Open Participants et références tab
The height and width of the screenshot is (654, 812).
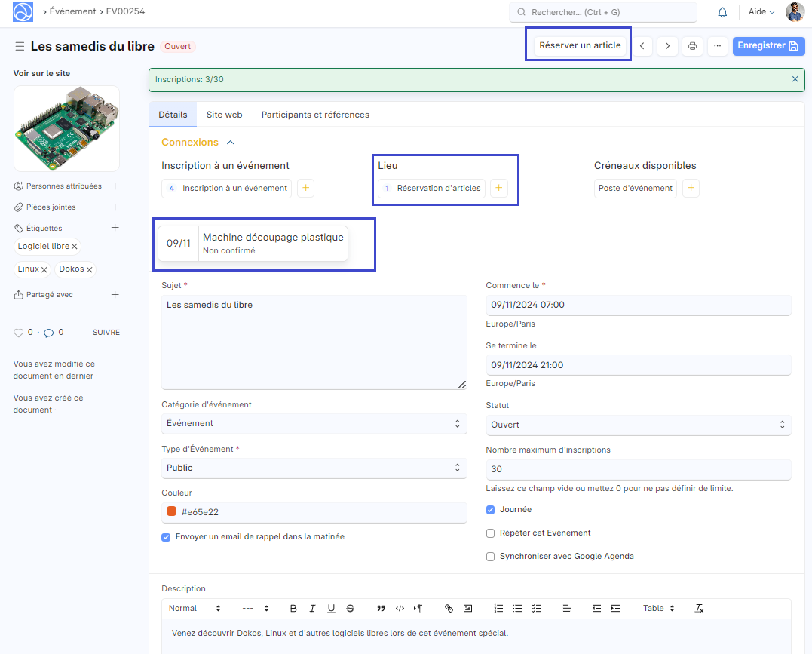(315, 115)
